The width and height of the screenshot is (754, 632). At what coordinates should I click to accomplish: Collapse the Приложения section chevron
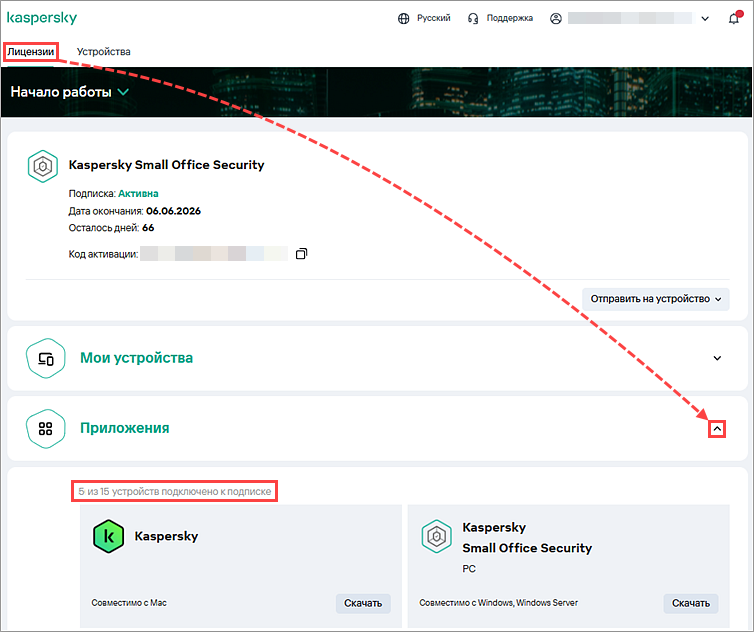tap(717, 429)
